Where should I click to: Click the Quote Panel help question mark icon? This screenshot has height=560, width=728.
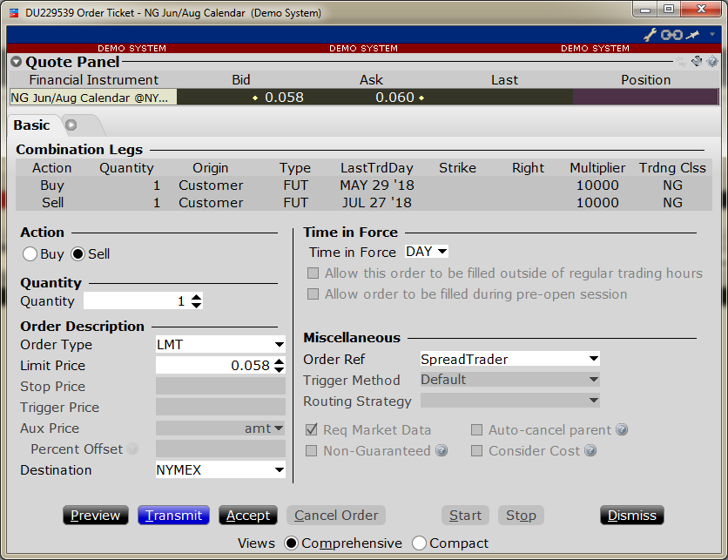(x=712, y=62)
